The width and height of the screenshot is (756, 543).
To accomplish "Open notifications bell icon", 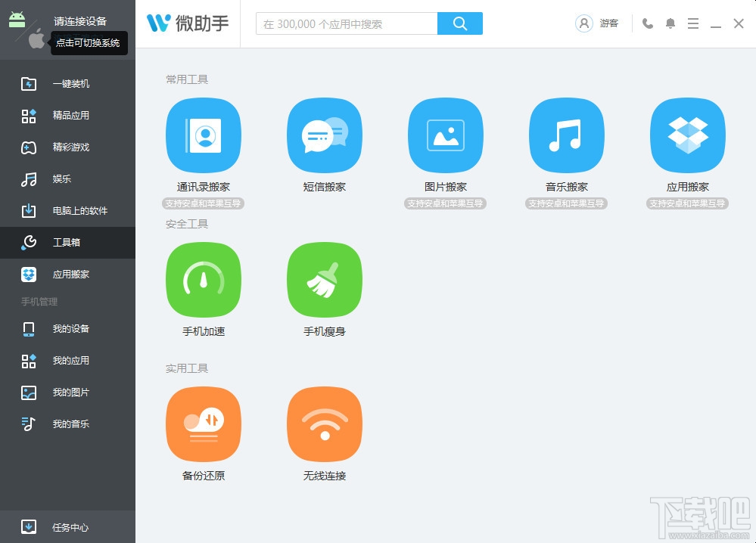I will pos(670,23).
